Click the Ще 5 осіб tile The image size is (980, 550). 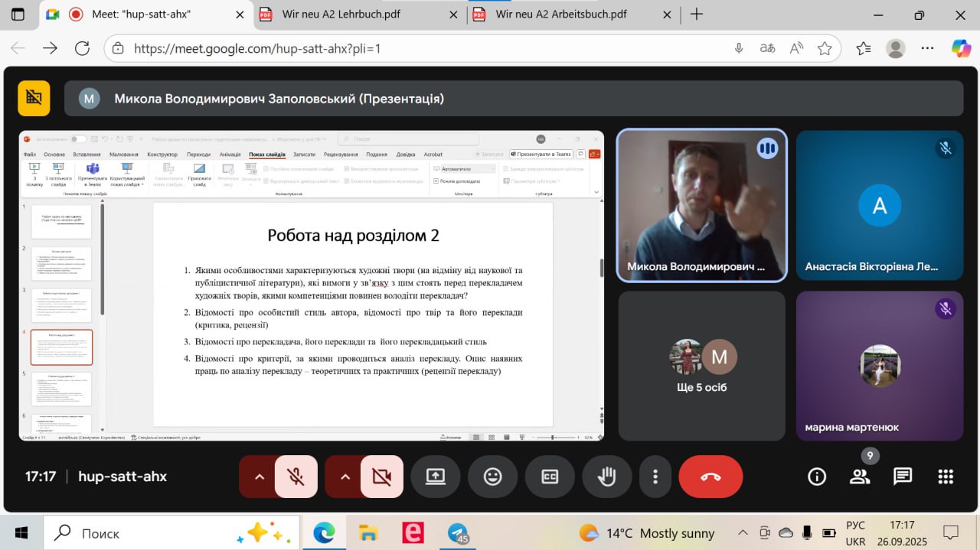pyautogui.click(x=701, y=366)
